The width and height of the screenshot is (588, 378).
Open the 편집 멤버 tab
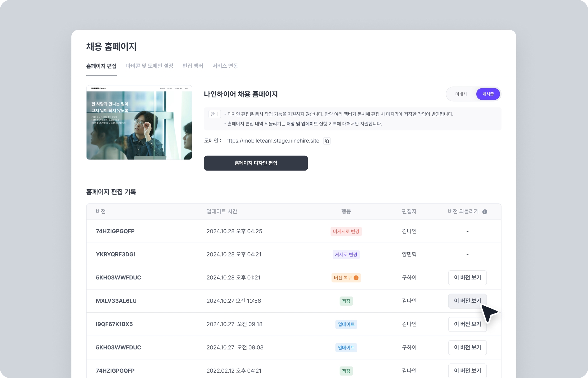tap(193, 66)
